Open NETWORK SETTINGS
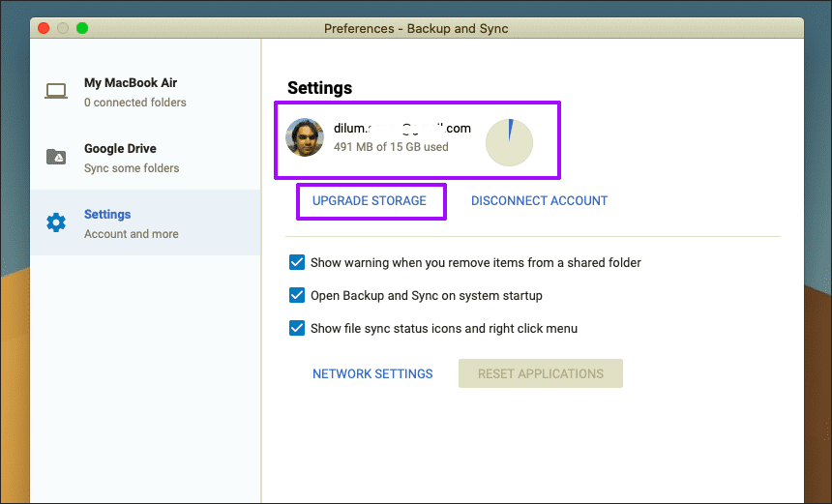The height and width of the screenshot is (504, 832). click(x=372, y=373)
